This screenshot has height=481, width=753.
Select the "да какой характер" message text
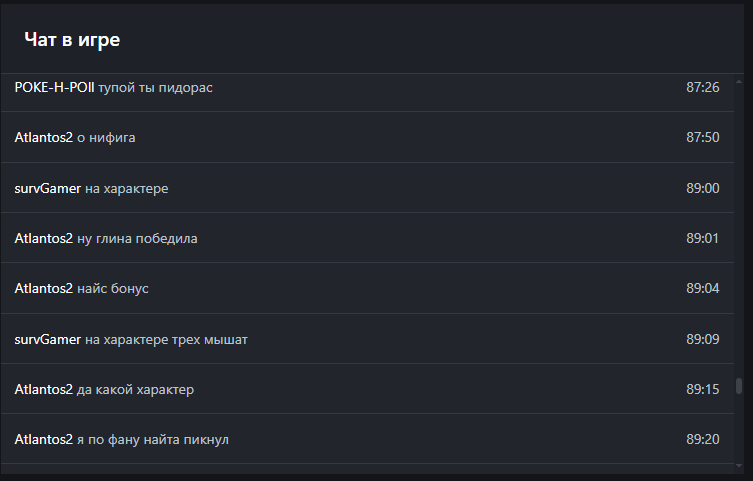[135, 390]
